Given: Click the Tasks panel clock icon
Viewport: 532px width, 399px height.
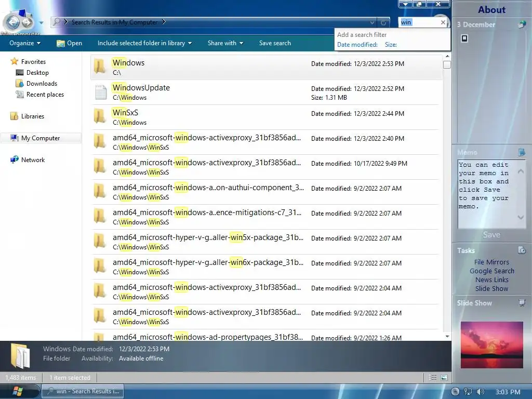Looking at the screenshot, I should click(522, 250).
